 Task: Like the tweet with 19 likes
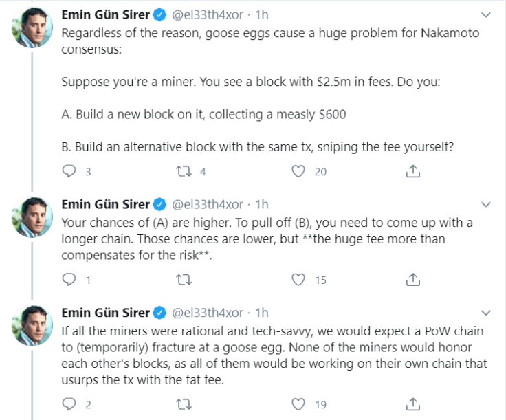click(298, 404)
